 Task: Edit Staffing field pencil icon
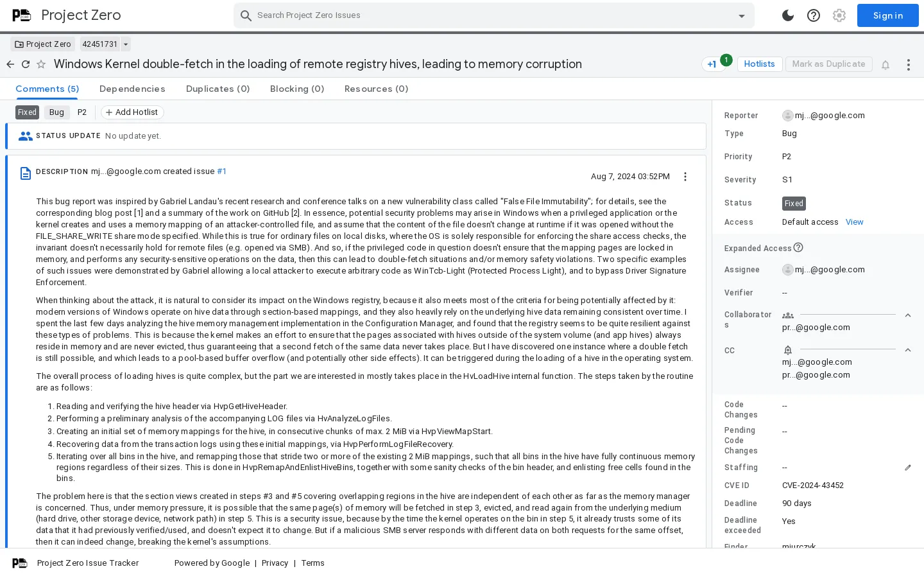pos(908,468)
